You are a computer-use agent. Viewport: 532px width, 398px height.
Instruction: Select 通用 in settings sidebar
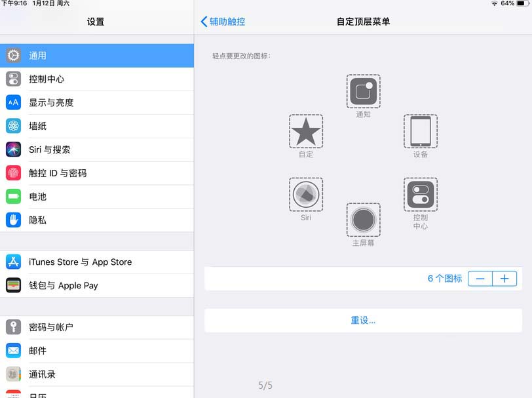click(x=97, y=55)
